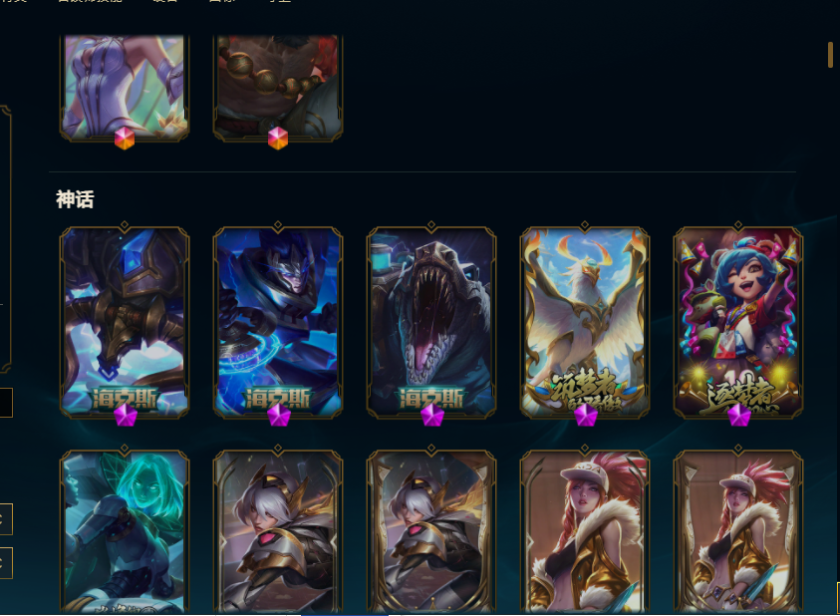Open the blue-haired party girl skin card
The width and height of the screenshot is (840, 616).
click(x=738, y=322)
